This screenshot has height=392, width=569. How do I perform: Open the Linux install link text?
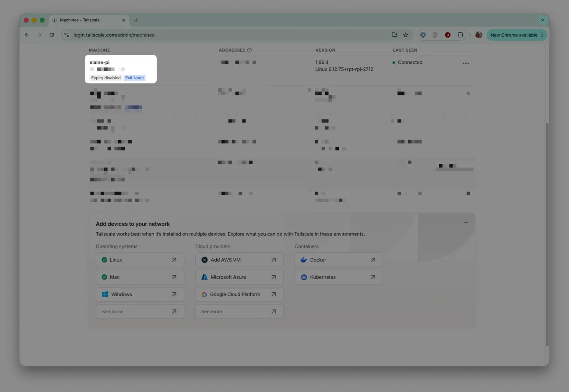(116, 260)
